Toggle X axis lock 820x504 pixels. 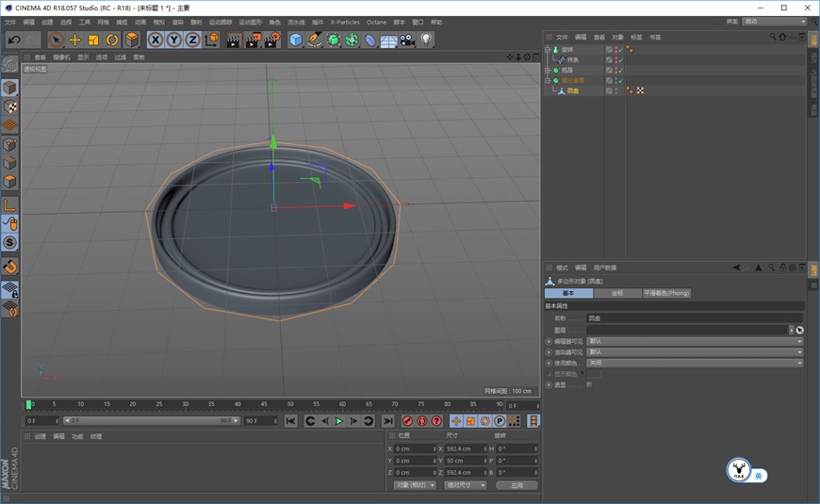pyautogui.click(x=156, y=40)
